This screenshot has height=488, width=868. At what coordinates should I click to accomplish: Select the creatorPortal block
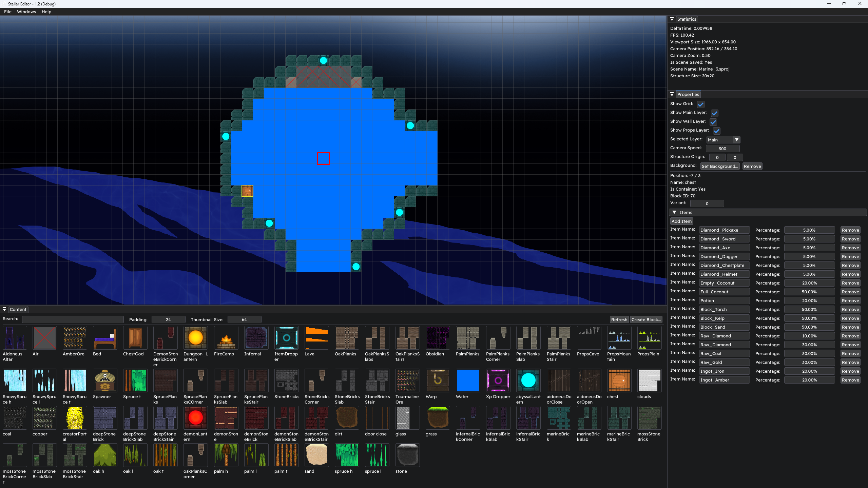pos(75,418)
